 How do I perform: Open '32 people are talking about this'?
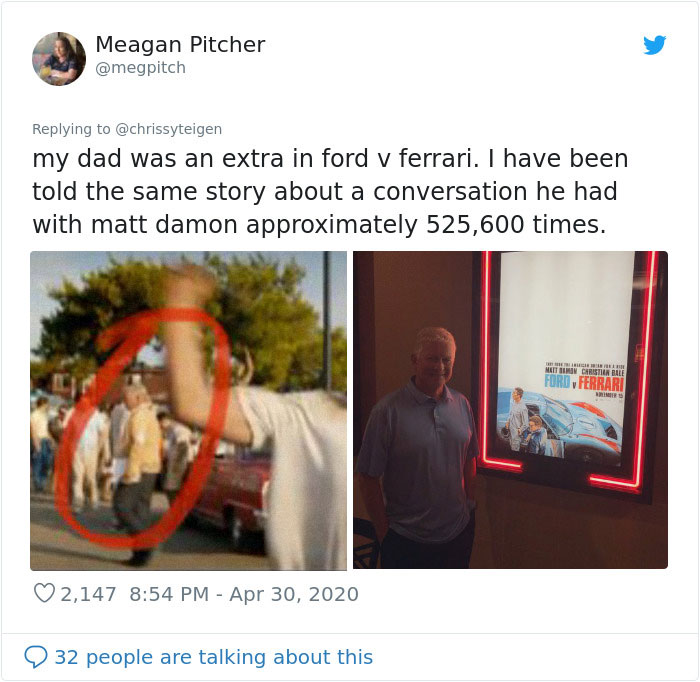(x=213, y=657)
